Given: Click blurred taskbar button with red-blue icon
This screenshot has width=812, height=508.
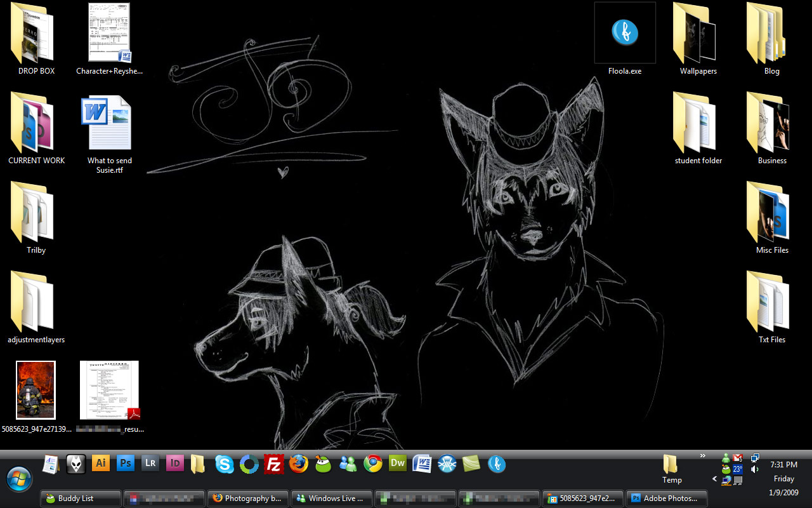Looking at the screenshot, I should [x=164, y=498].
